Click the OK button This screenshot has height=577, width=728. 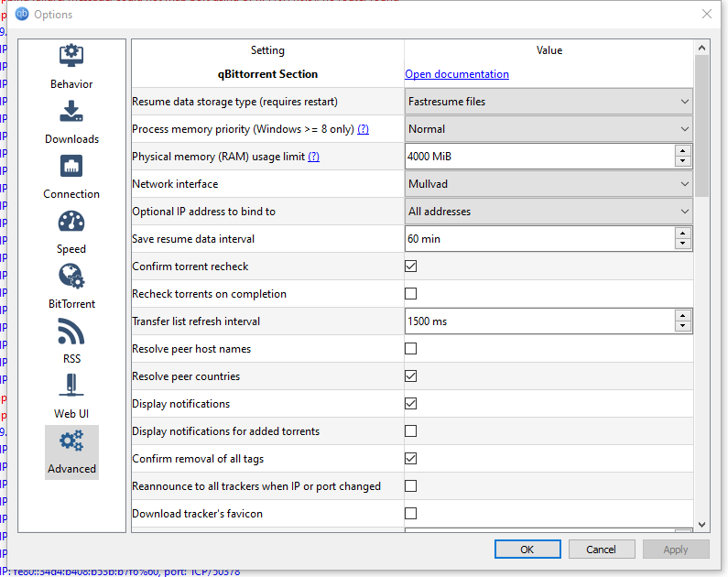pyautogui.click(x=527, y=550)
